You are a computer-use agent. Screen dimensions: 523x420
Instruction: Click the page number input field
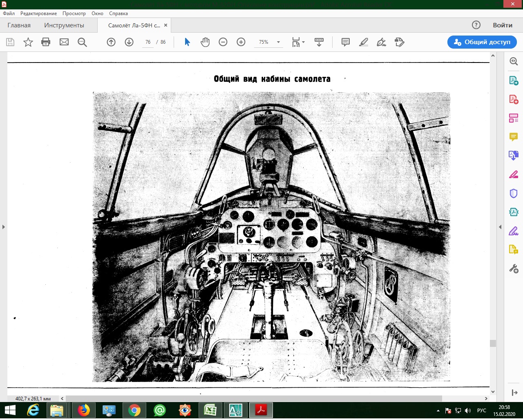148,42
